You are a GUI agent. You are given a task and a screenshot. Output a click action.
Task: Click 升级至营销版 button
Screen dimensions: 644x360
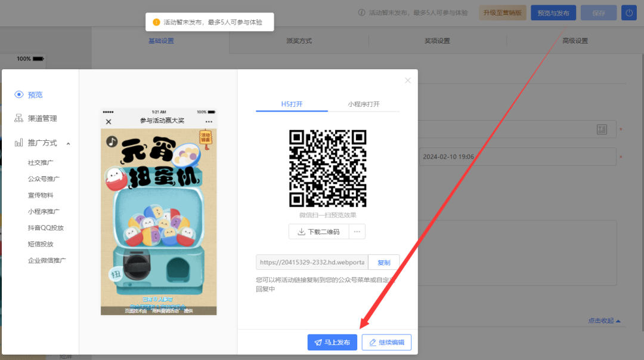(x=502, y=13)
